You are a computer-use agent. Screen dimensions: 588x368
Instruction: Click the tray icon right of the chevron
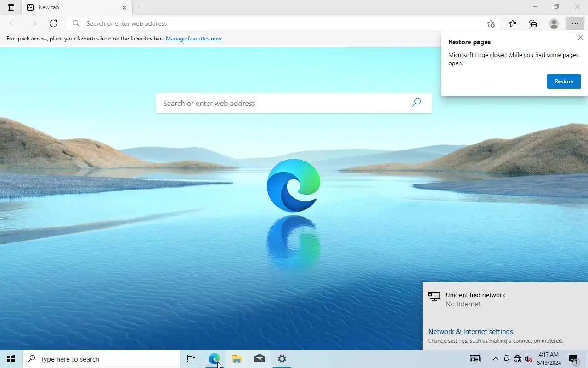point(507,359)
